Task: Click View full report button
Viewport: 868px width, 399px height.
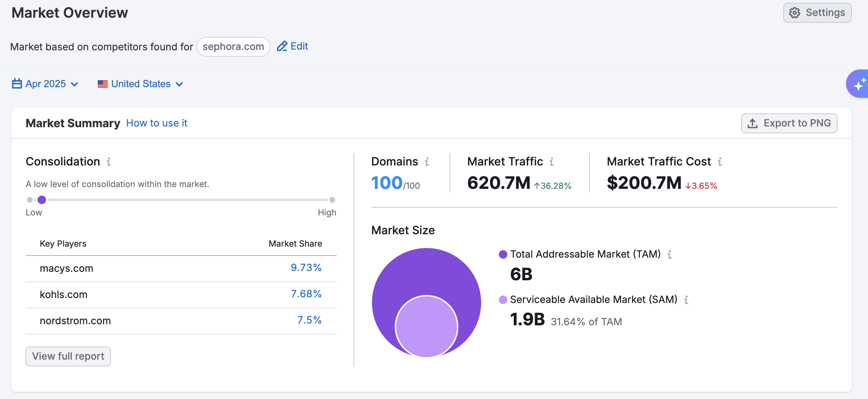Action: coord(68,356)
